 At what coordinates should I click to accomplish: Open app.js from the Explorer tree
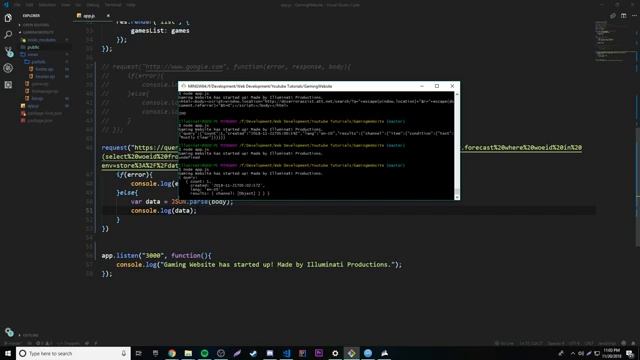pos(33,106)
